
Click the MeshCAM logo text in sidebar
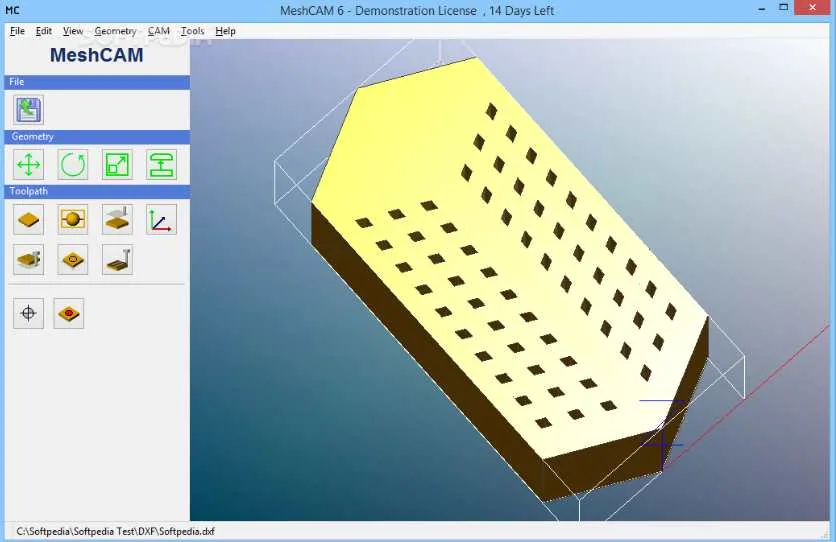pos(97,55)
